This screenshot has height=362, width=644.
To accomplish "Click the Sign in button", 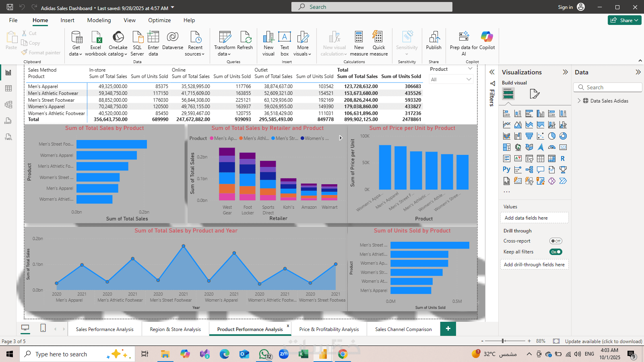I will click(x=571, y=7).
